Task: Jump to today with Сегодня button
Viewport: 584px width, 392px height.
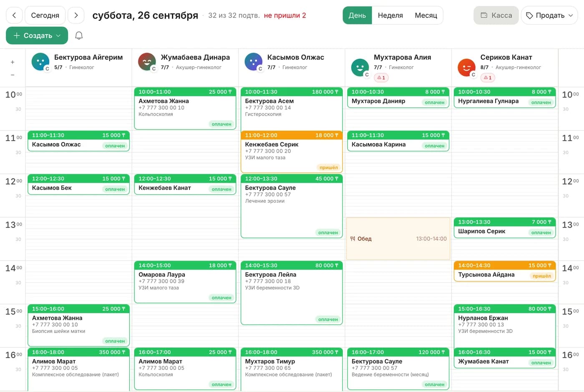Action: [45, 15]
